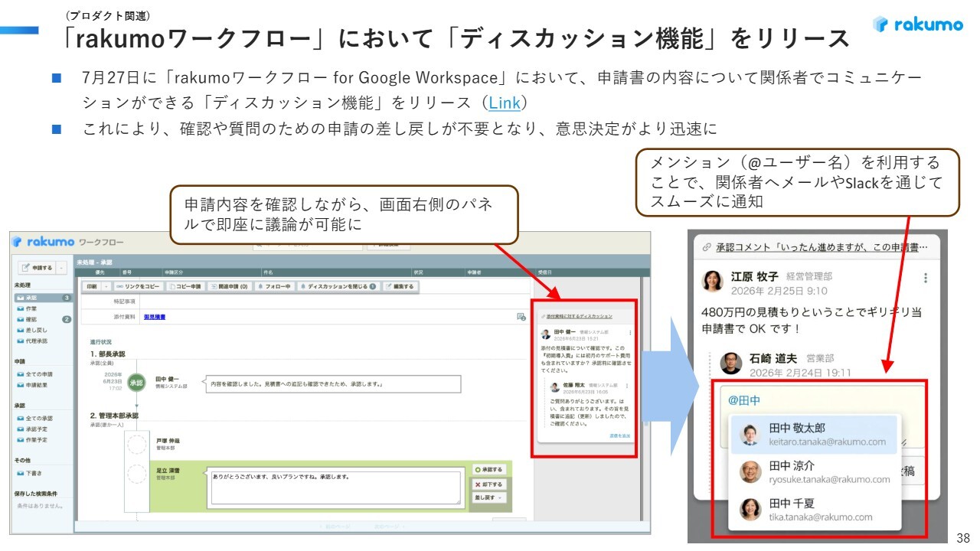Select 承認 under 未処理 in the sidebar
The height and width of the screenshot is (551, 980).
[44, 298]
